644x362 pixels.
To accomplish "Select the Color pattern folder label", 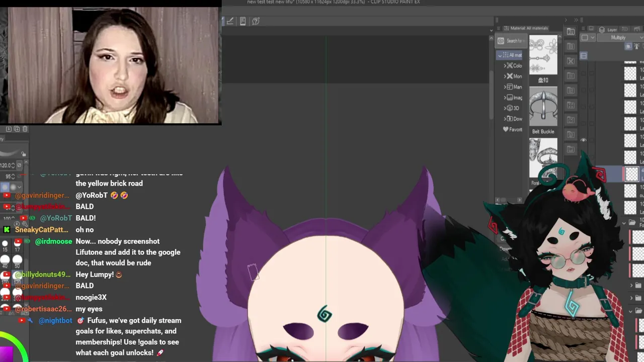I will [x=518, y=66].
